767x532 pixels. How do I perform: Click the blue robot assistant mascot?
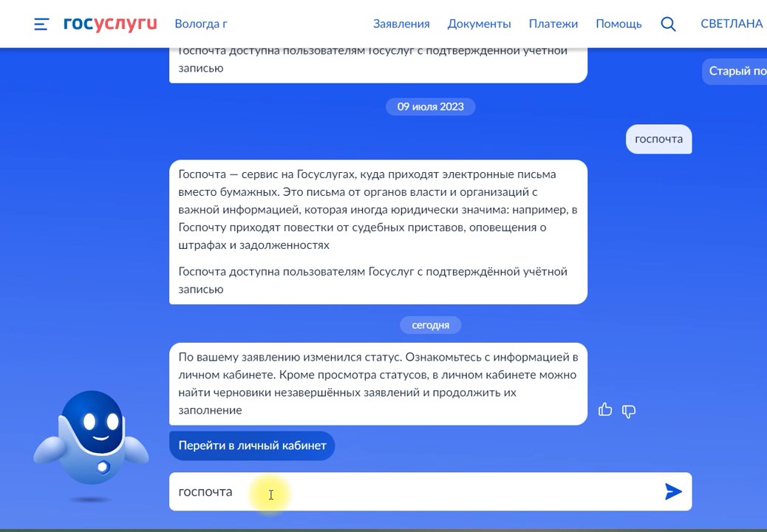91,440
